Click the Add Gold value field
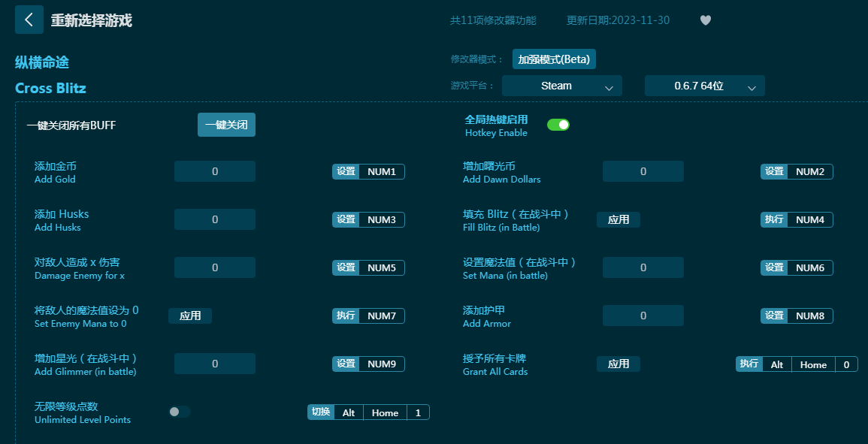The height and width of the screenshot is (444, 868). (215, 171)
